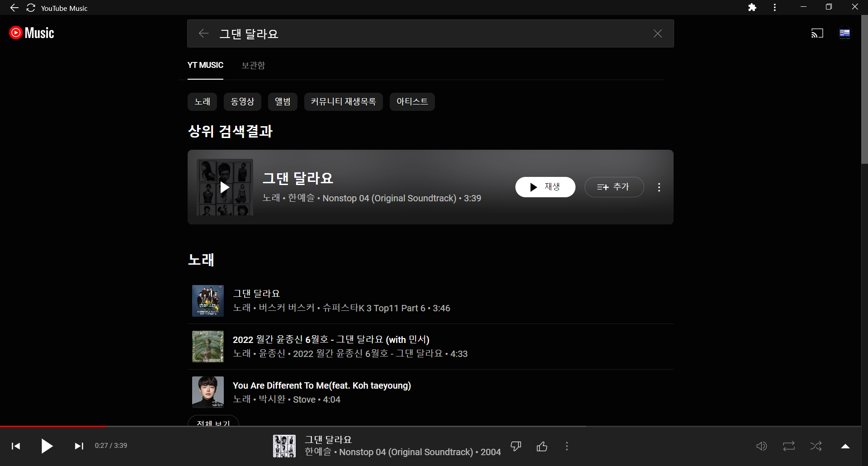Screen dimensions: 868x466
Task: Click the 버스커 버스커 song thumbnail
Action: point(208,301)
